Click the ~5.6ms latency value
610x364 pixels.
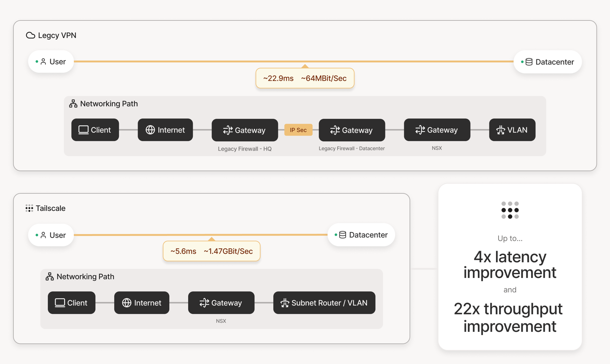[x=183, y=251]
